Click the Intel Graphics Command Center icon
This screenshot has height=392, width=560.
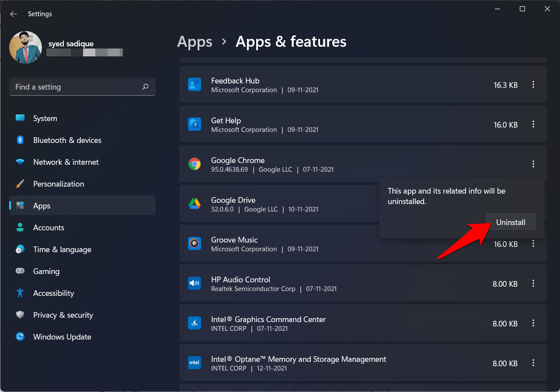(x=195, y=323)
